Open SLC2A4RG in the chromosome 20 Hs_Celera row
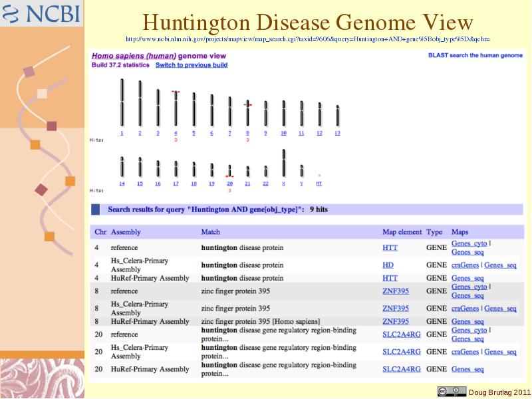Screen dimensions: 532x399 tap(402, 352)
